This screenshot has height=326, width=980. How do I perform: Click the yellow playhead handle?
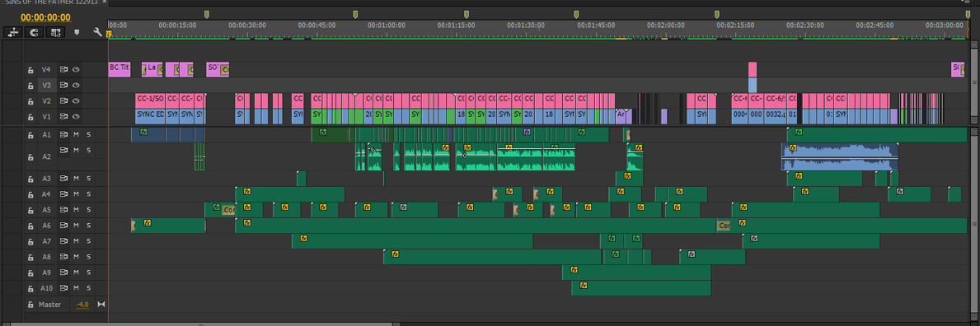108,34
